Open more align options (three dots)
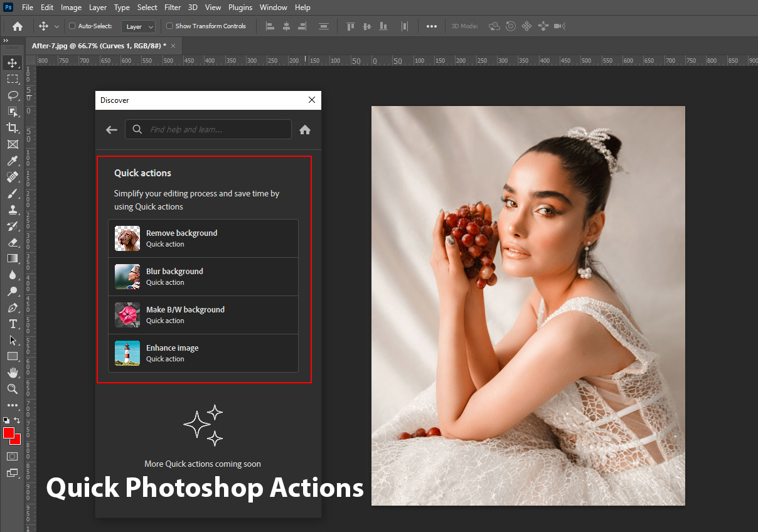The width and height of the screenshot is (758, 532). pyautogui.click(x=432, y=26)
